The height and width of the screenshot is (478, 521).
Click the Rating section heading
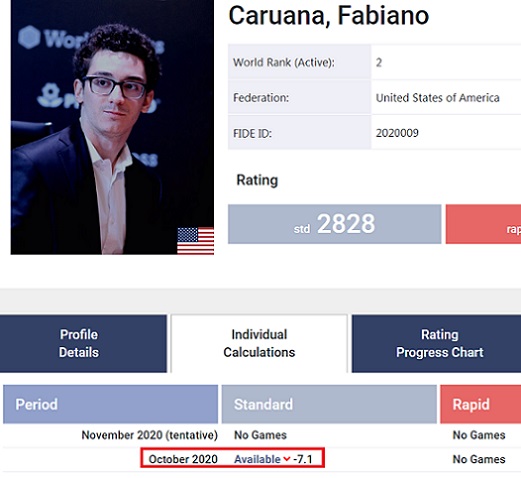coord(257,180)
